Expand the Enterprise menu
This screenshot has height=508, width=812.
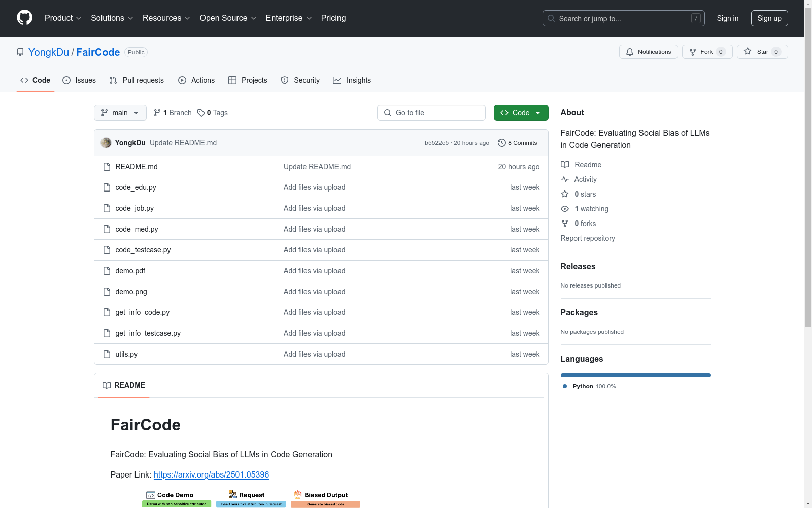(x=289, y=18)
